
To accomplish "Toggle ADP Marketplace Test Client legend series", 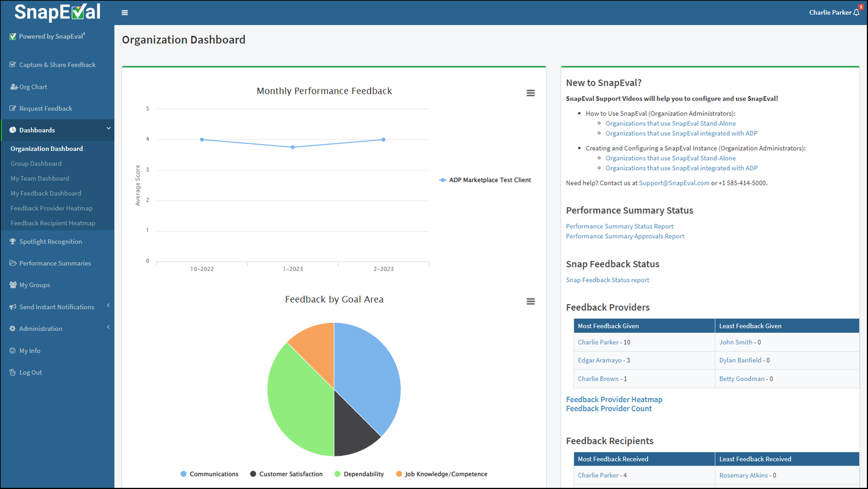I will 485,180.
